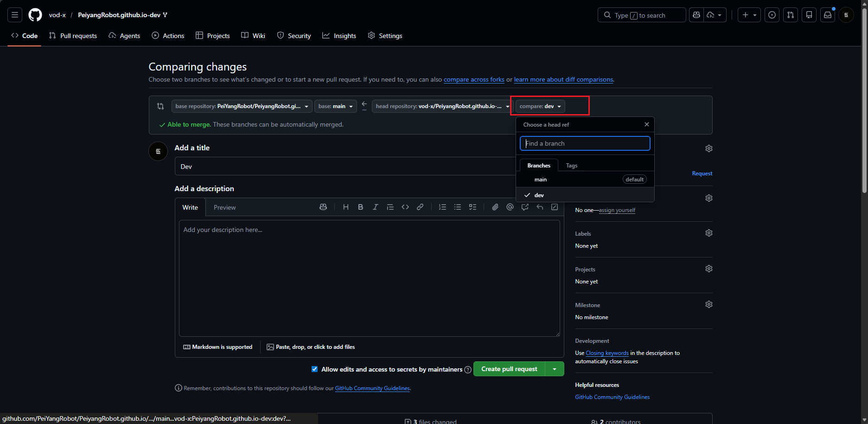
Task: Mention a user with the @ icon
Action: pos(510,207)
